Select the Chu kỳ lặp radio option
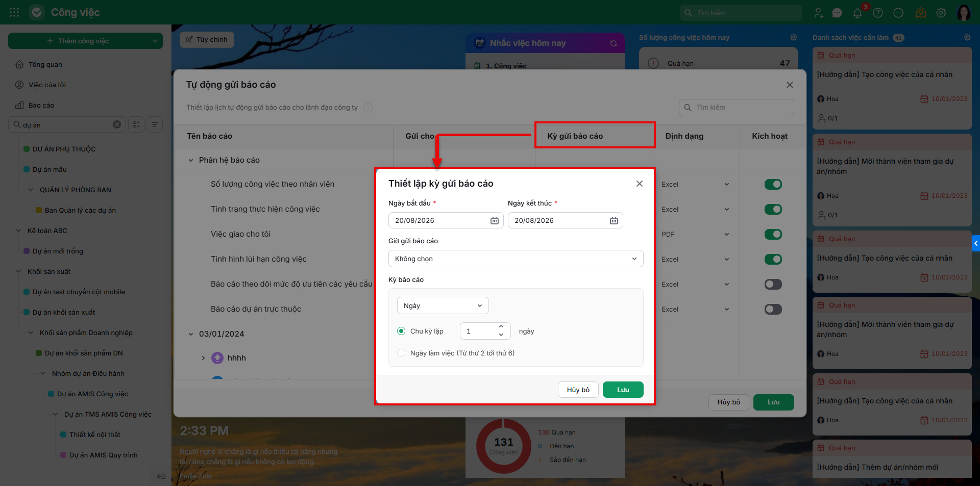 (x=401, y=331)
